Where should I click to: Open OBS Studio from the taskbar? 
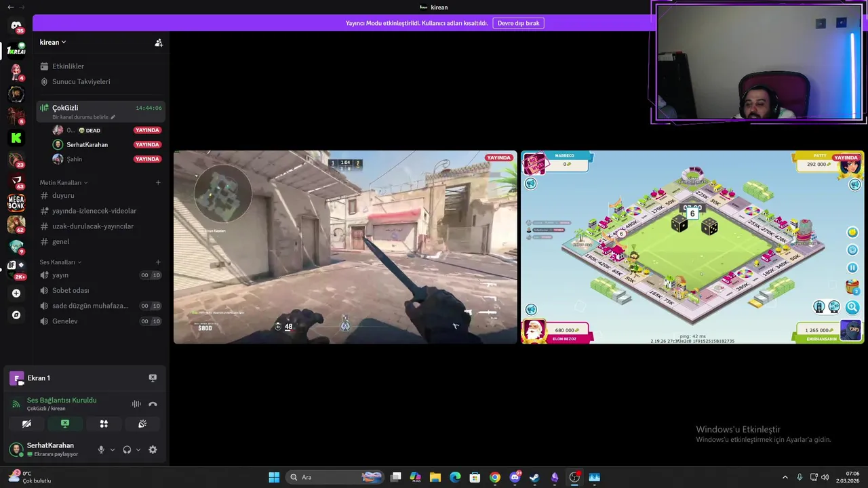click(574, 477)
